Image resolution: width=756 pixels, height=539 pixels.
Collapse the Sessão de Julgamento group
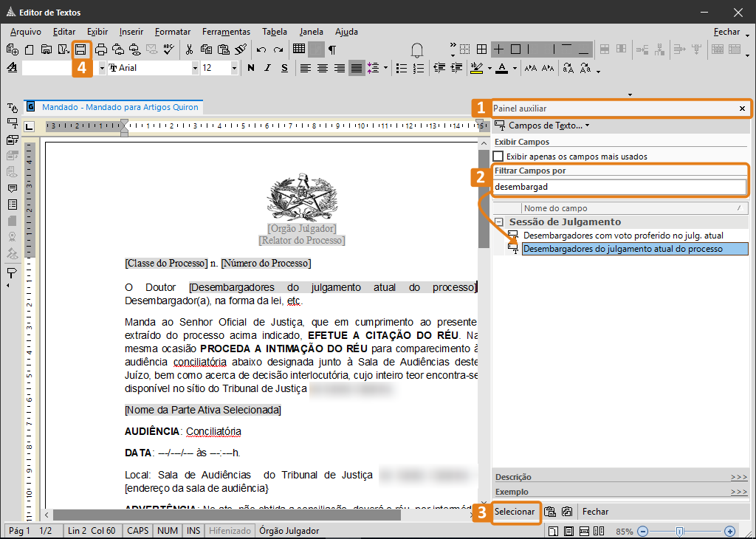tap(500, 222)
